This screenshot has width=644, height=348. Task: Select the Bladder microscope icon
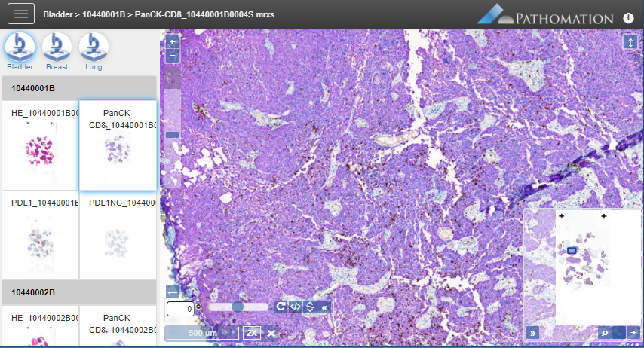coord(20,47)
